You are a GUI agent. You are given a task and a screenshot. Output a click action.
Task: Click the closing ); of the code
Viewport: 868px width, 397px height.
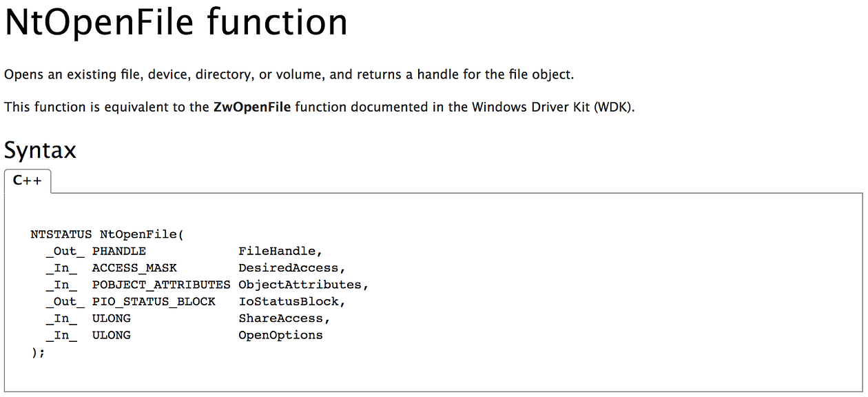tap(39, 352)
